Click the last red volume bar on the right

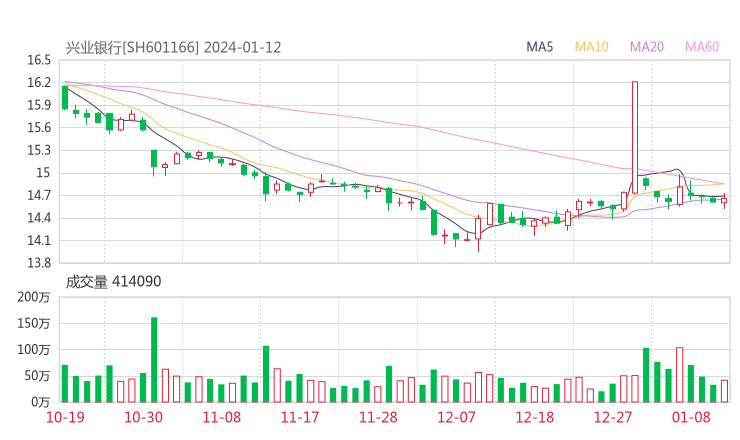coord(724,391)
